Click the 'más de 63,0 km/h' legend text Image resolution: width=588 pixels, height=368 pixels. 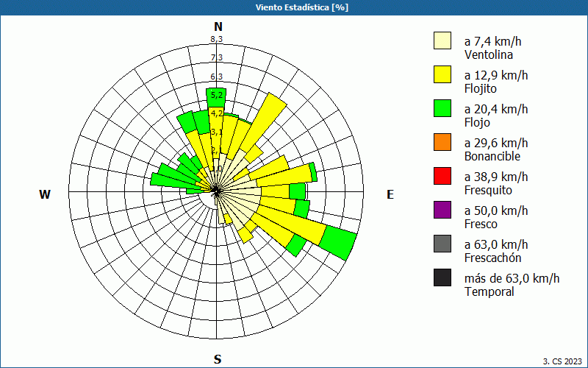pos(512,278)
